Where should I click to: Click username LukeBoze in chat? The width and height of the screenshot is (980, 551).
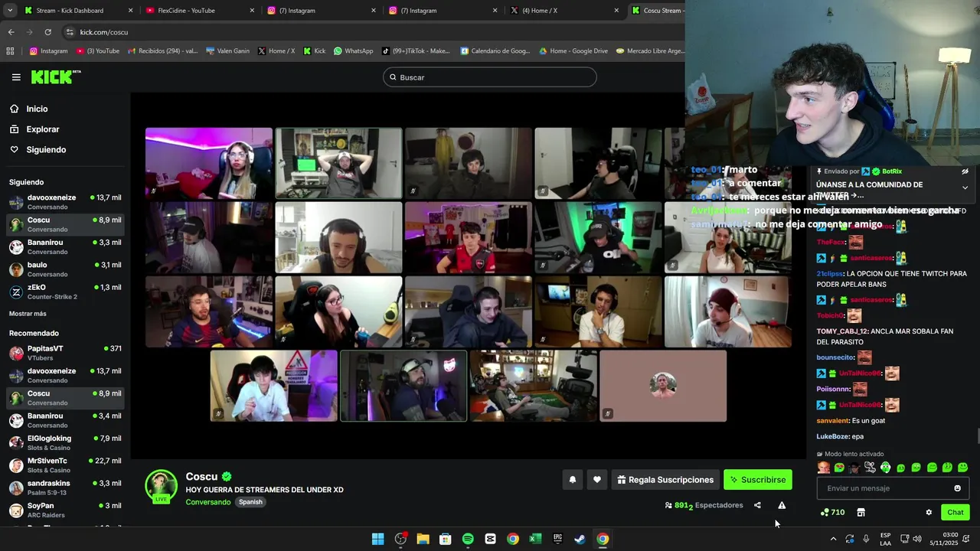pos(833,436)
